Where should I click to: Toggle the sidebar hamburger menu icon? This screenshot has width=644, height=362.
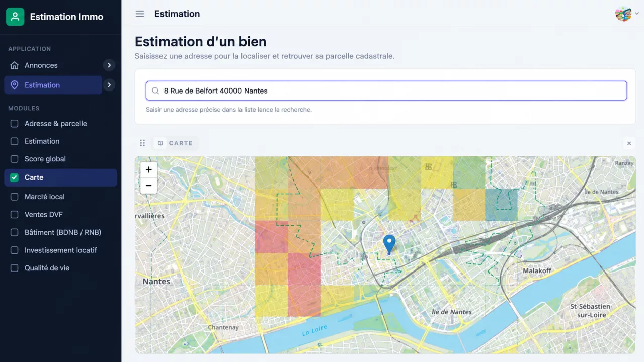[x=140, y=14]
